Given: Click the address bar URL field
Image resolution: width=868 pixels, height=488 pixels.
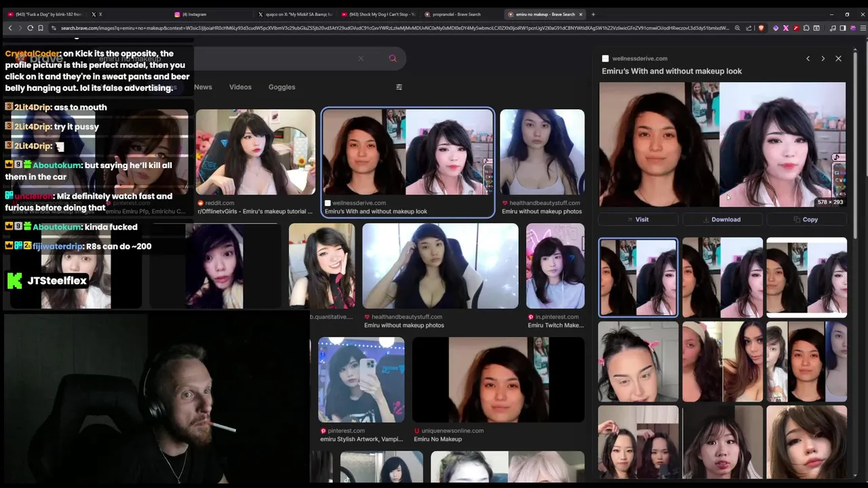Looking at the screenshot, I should (395, 28).
